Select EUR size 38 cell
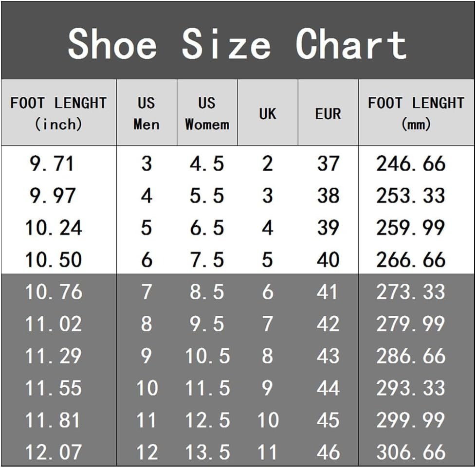This screenshot has width=476, height=468. point(328,196)
